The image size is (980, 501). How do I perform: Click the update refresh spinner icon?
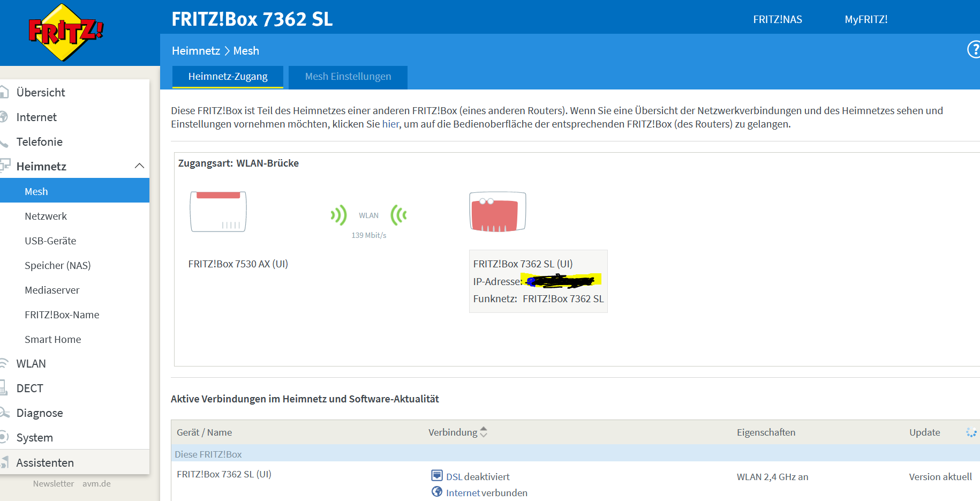(x=971, y=432)
